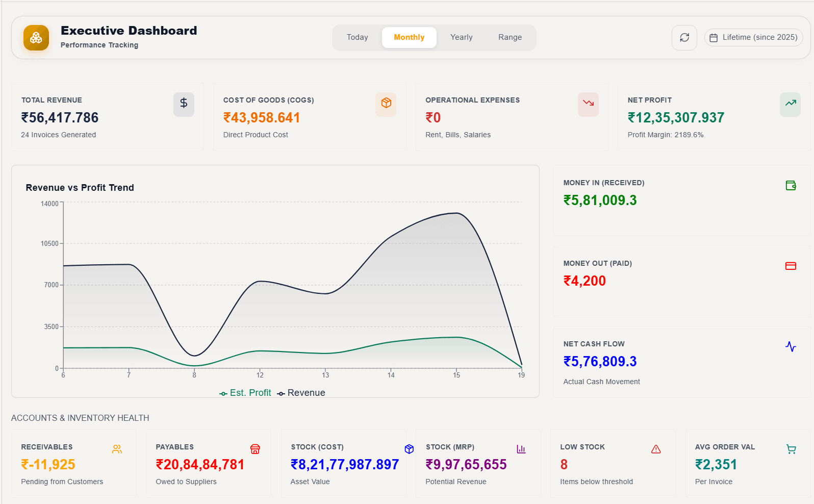Click the 'Owed to Suppliers' label

tap(186, 482)
